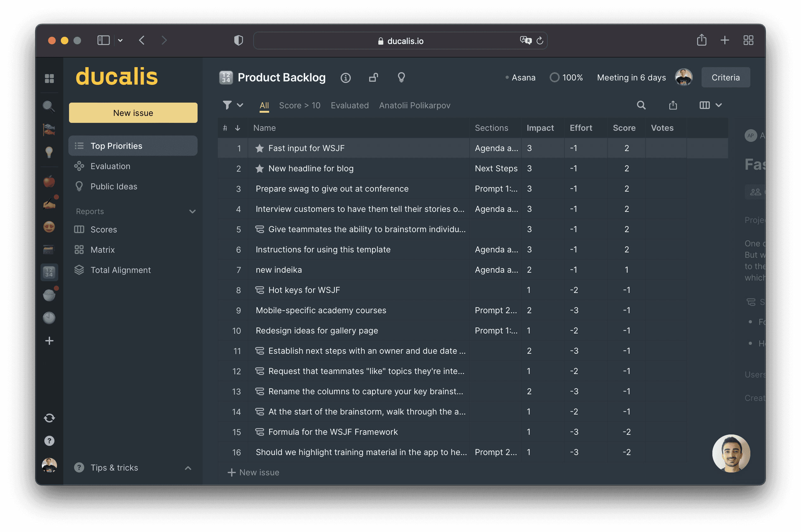Open the issue "Formula for the WSJF Framework"
This screenshot has width=801, height=532.
click(x=333, y=432)
